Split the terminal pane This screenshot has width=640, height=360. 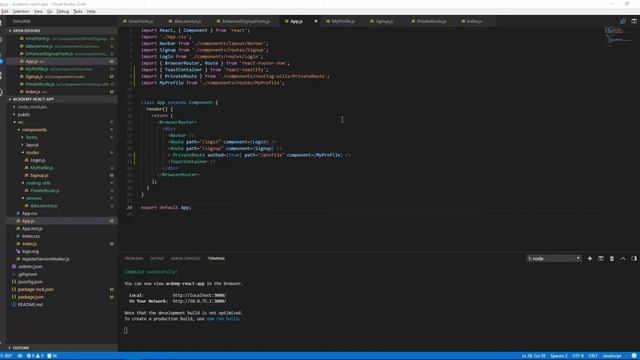click(x=601, y=258)
